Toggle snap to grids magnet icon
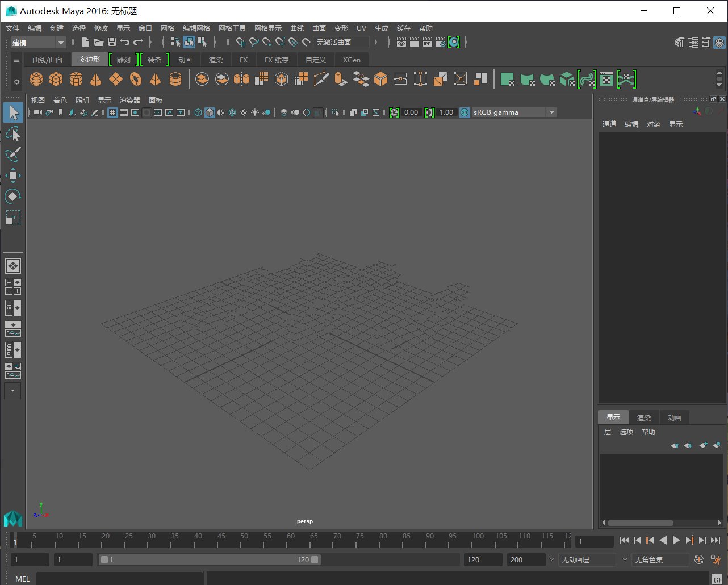 pyautogui.click(x=241, y=42)
